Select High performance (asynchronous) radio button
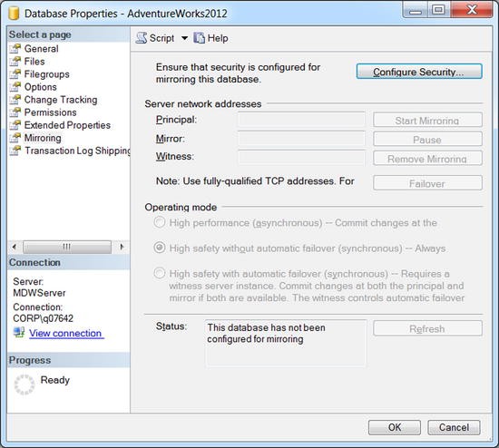This screenshot has width=499, height=448. point(160,222)
